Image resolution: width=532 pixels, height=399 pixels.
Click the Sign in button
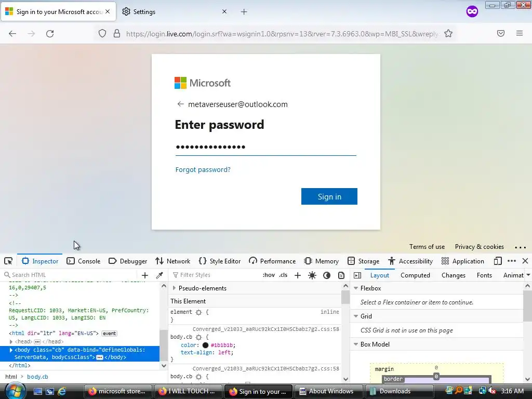point(329,196)
